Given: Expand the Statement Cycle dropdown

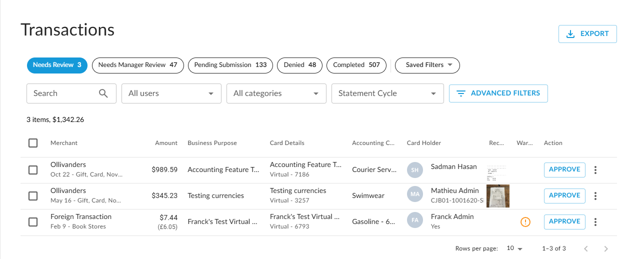Looking at the screenshot, I should pyautogui.click(x=387, y=93).
